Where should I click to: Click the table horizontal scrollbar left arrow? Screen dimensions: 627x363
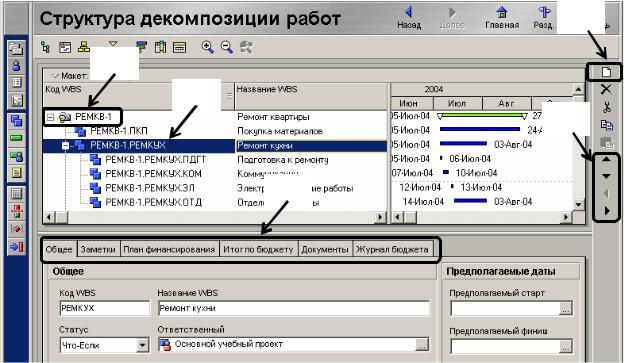click(49, 217)
